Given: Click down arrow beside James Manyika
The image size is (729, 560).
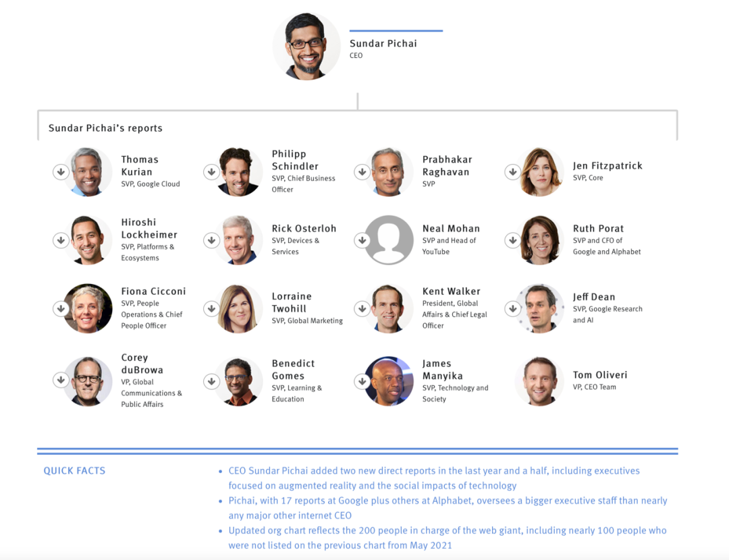Looking at the screenshot, I should pyautogui.click(x=362, y=382).
